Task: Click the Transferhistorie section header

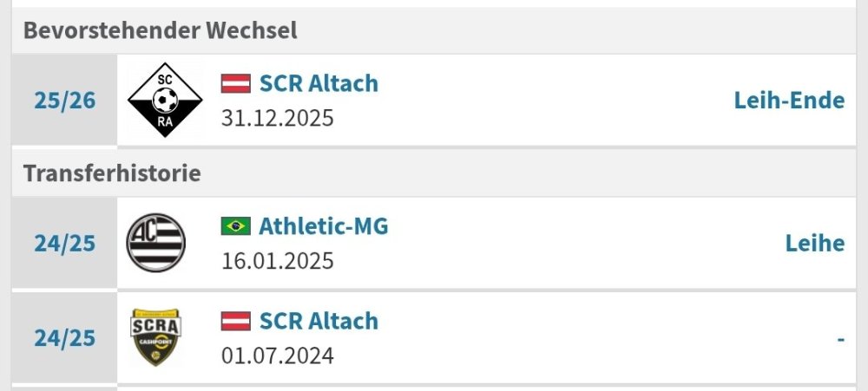Action: (112, 173)
